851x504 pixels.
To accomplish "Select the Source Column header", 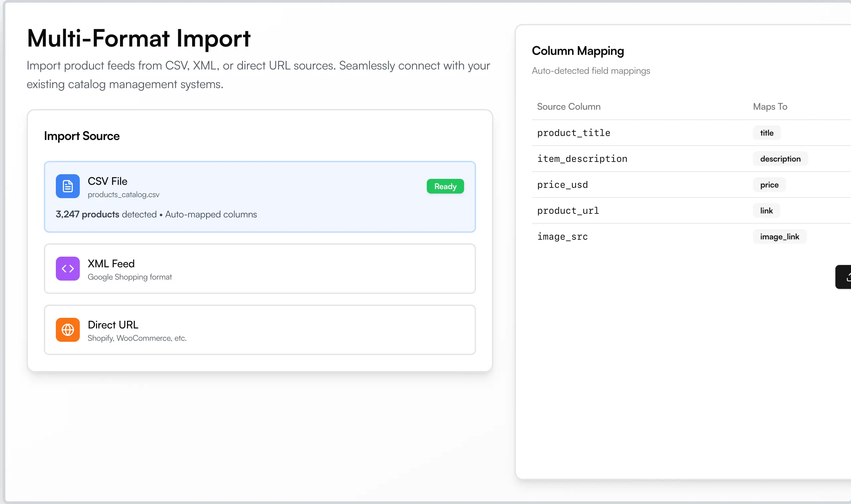I will (x=568, y=106).
